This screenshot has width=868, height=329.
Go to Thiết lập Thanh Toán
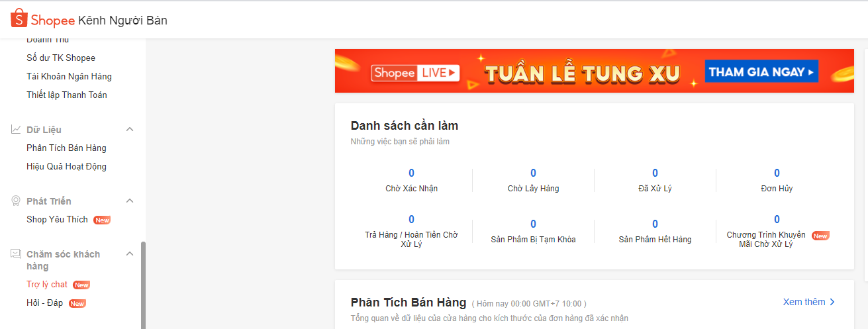tap(67, 95)
